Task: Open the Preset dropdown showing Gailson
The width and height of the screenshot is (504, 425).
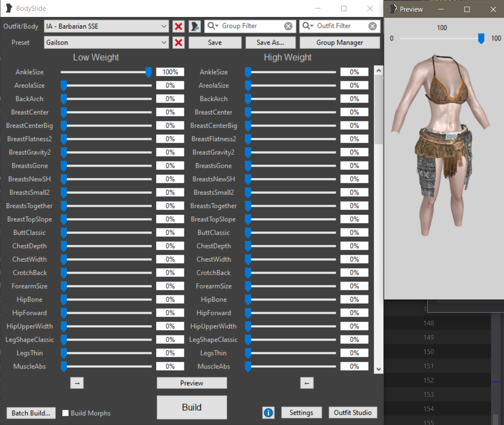Action: pyautogui.click(x=106, y=42)
